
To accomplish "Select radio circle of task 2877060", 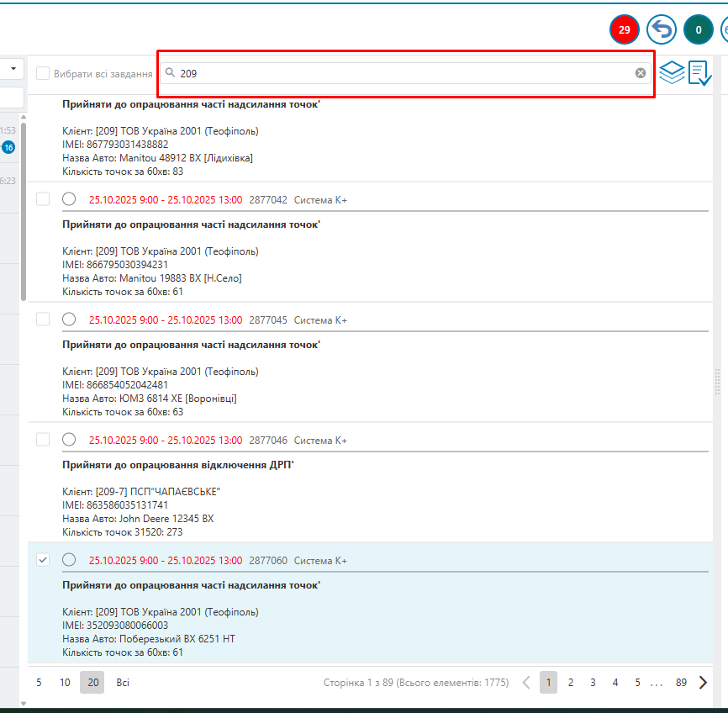I will click(x=69, y=560).
